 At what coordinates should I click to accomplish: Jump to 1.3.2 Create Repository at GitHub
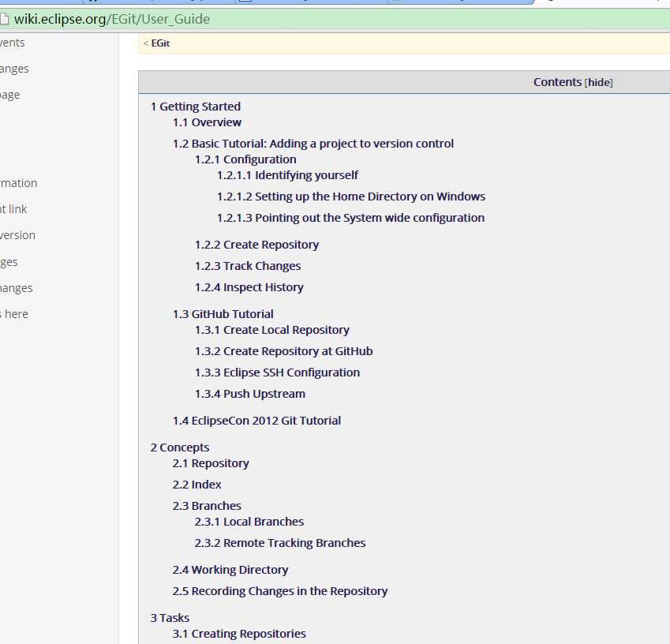pos(283,351)
